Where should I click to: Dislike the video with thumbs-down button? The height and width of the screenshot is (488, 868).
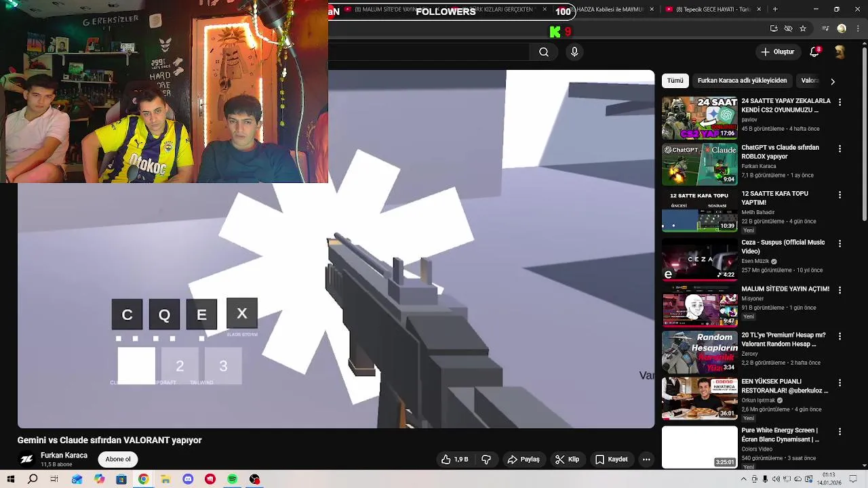[486, 460]
